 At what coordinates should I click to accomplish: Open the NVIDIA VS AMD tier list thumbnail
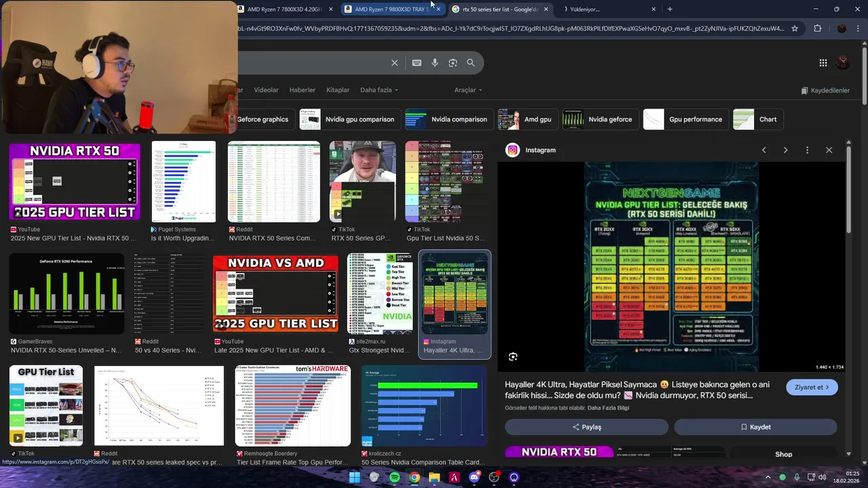[x=275, y=293]
